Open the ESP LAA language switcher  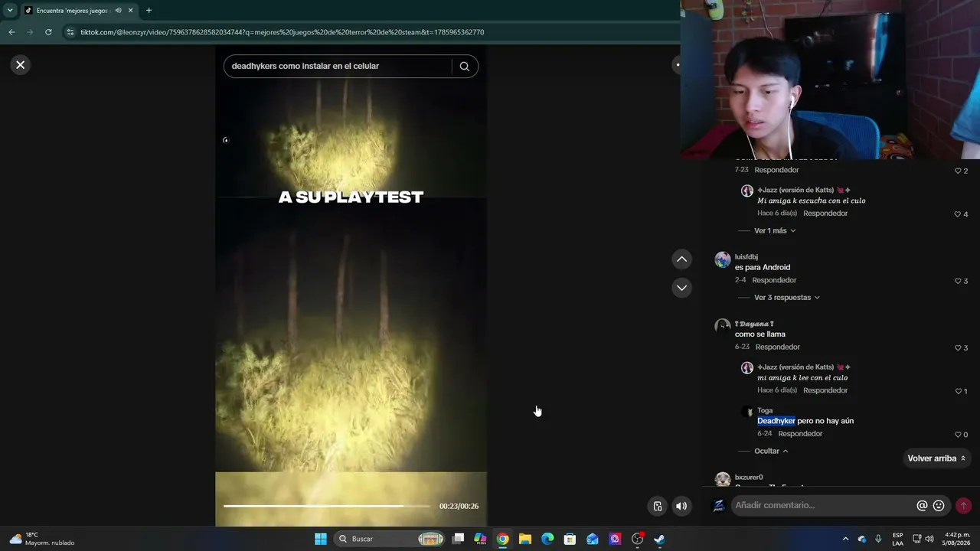click(897, 539)
